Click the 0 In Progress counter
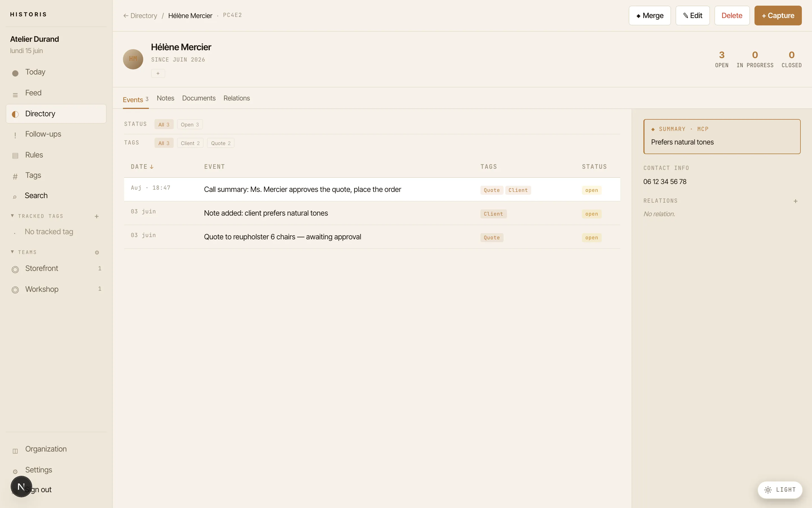The image size is (812, 508). 755,59
